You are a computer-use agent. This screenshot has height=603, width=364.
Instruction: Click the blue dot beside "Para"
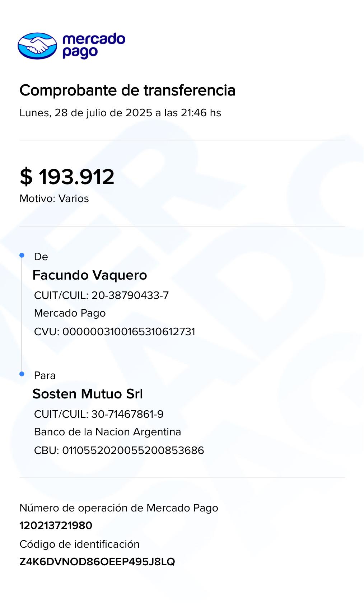pos(22,374)
